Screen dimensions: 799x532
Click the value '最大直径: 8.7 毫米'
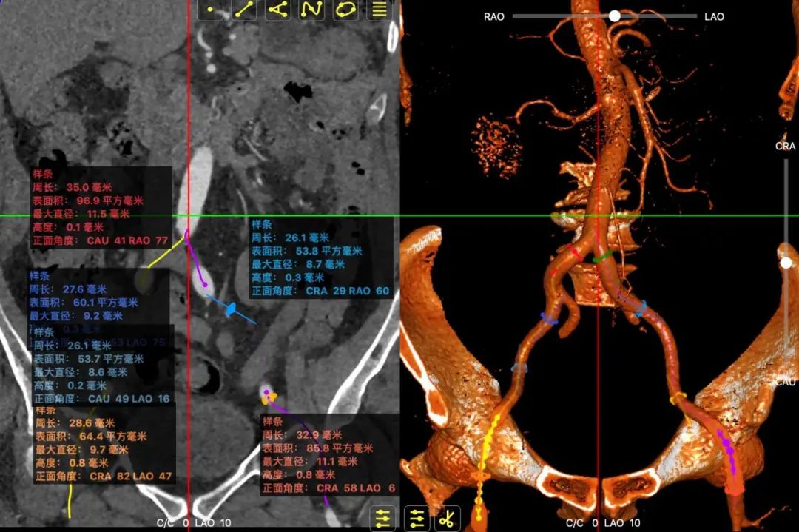[297, 264]
